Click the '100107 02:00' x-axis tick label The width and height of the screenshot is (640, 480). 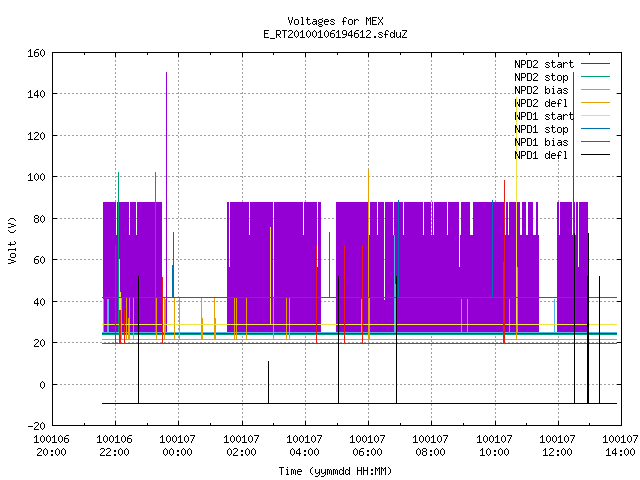coord(241,446)
